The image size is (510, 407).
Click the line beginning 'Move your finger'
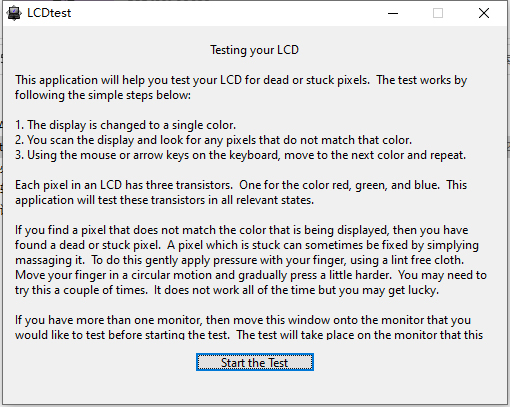tap(251, 275)
